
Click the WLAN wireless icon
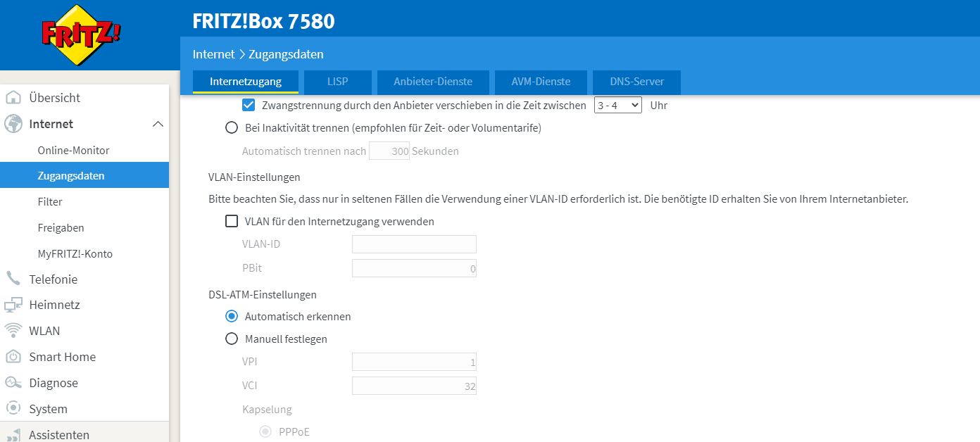14,331
